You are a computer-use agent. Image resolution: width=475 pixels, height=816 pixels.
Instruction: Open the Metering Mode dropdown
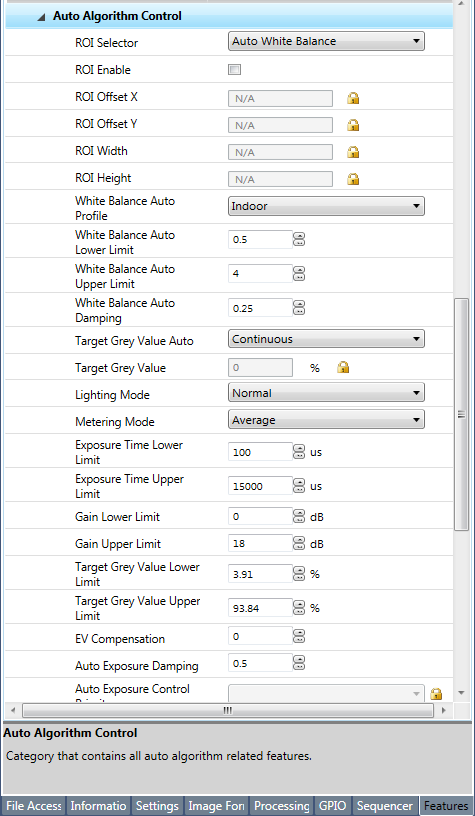pos(326,419)
